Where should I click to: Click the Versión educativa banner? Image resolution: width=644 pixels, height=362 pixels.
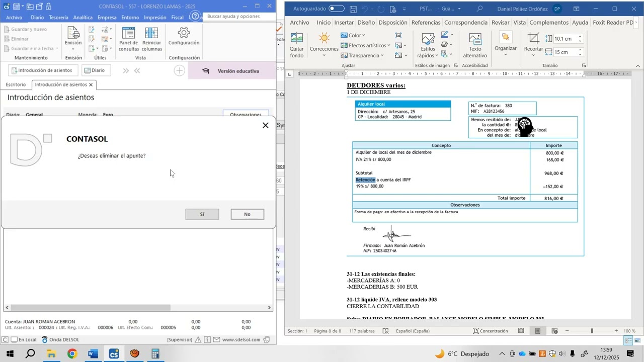[x=231, y=71]
